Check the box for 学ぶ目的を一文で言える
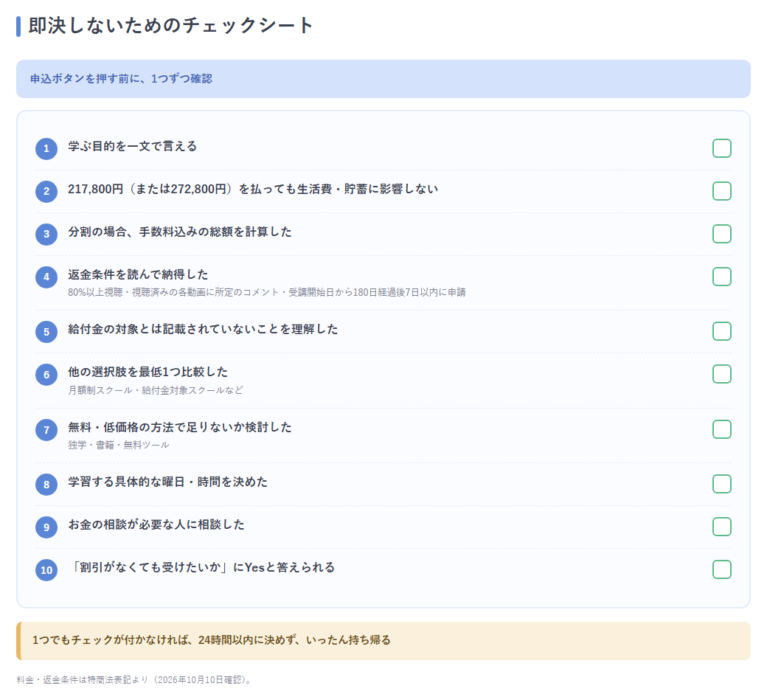767x700 pixels. coord(721,148)
